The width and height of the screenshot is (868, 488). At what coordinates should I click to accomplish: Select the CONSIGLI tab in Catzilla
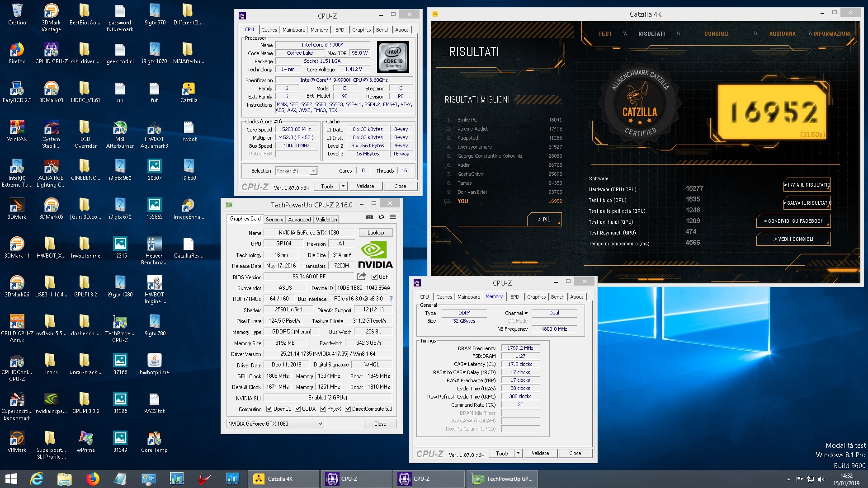coord(716,34)
